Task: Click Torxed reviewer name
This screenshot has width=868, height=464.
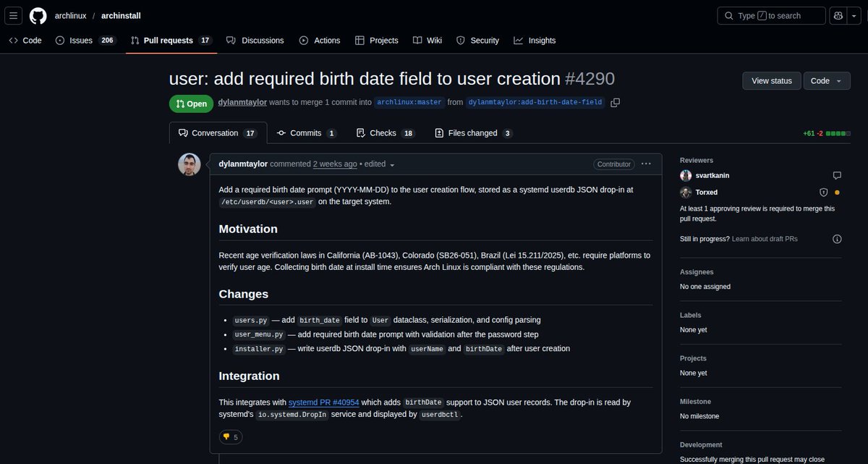Action: (707, 193)
